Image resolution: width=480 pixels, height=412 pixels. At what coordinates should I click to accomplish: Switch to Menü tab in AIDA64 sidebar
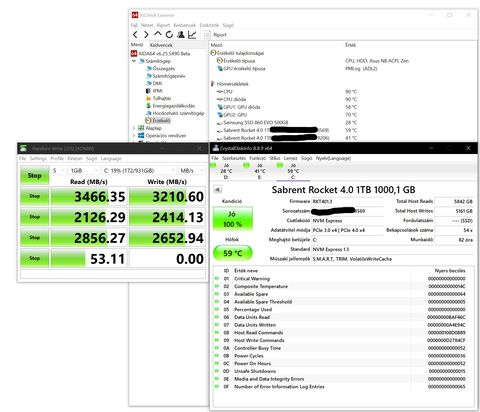(x=137, y=44)
